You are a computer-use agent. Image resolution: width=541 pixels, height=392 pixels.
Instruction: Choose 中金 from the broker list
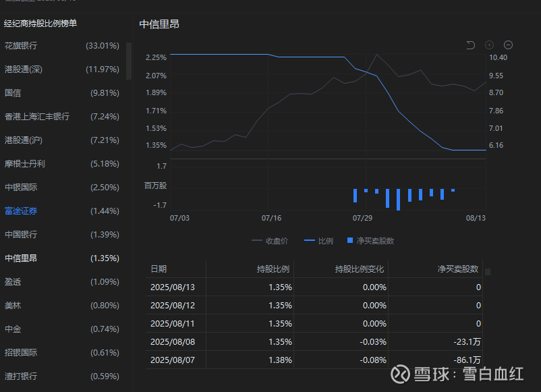(x=62, y=329)
